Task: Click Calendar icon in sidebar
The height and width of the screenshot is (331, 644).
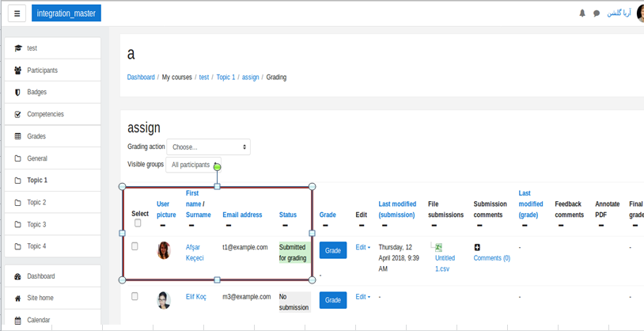Action: pos(17,320)
